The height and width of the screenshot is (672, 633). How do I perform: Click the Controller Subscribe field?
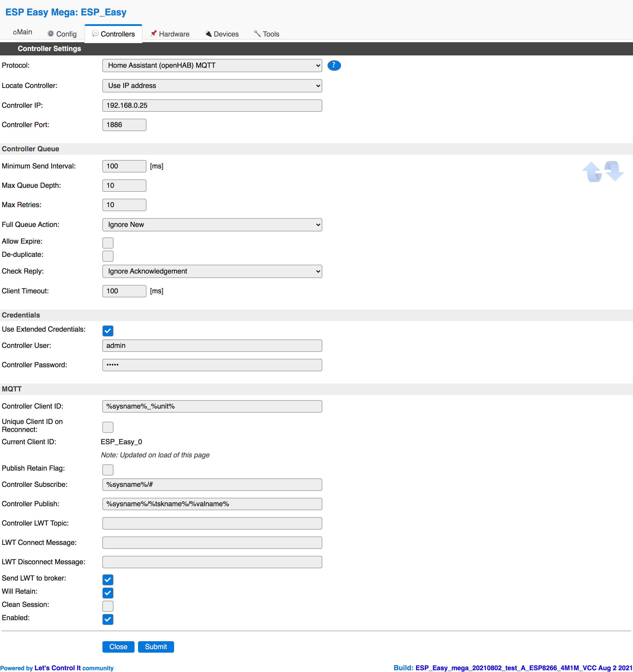click(212, 484)
